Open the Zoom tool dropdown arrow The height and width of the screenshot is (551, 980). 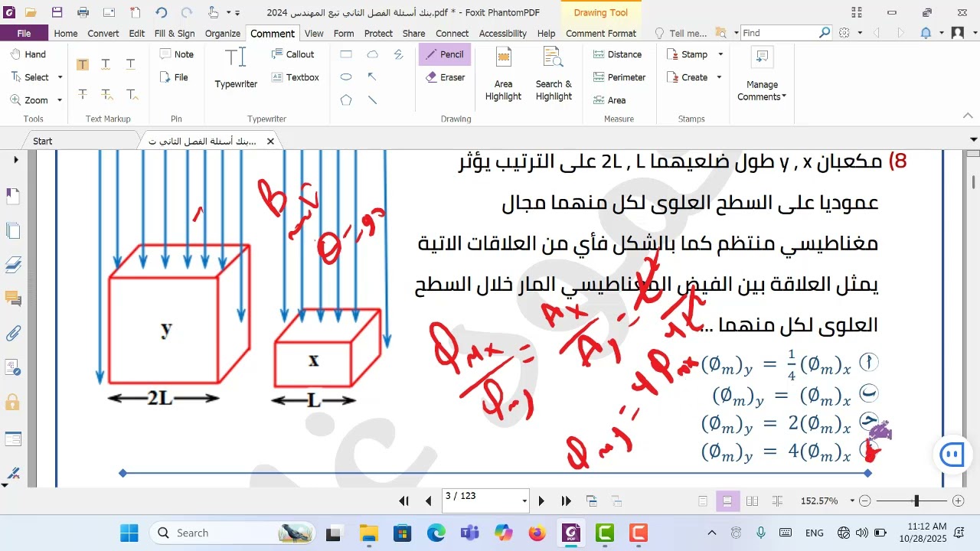coord(60,100)
